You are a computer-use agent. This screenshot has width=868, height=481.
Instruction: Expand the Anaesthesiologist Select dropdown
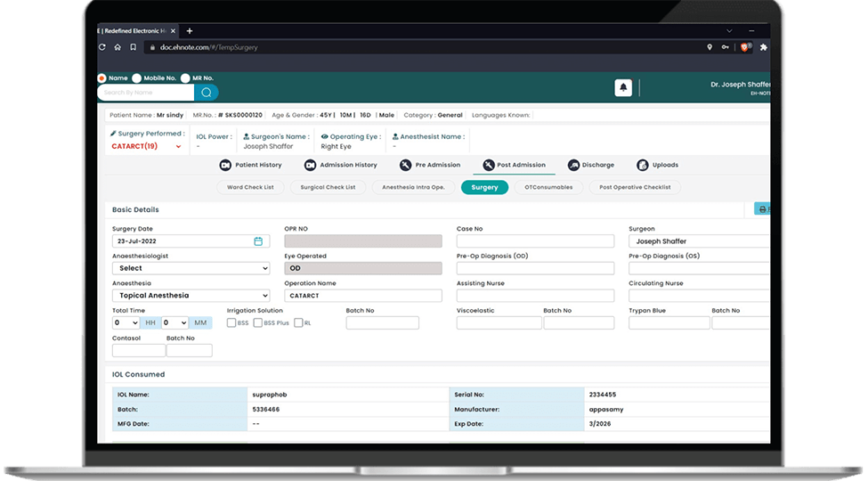point(191,268)
